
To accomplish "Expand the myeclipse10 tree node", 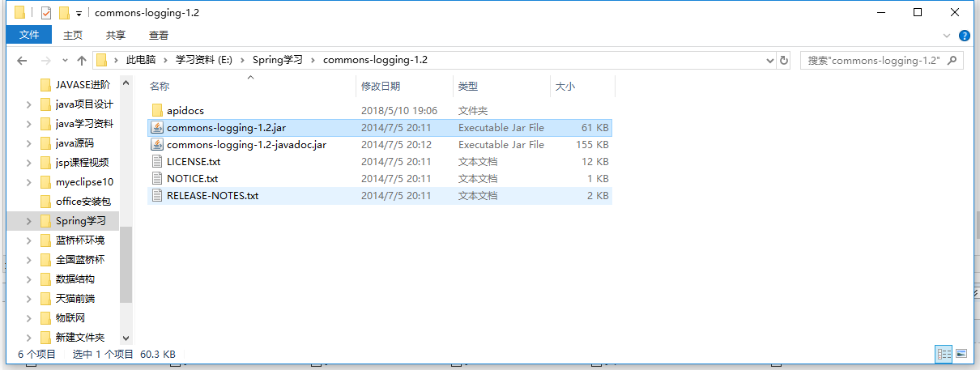I will [29, 182].
